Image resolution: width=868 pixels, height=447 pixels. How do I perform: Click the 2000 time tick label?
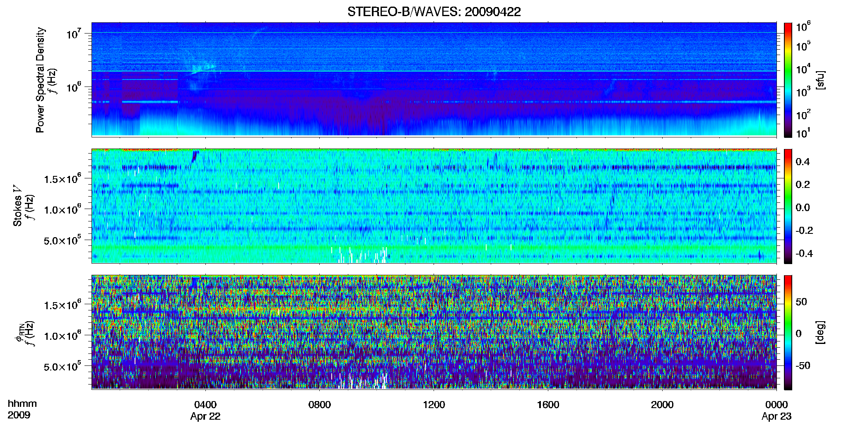662,404
